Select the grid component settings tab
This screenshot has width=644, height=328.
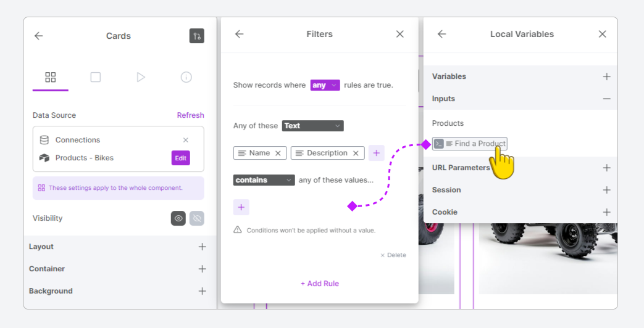(51, 77)
